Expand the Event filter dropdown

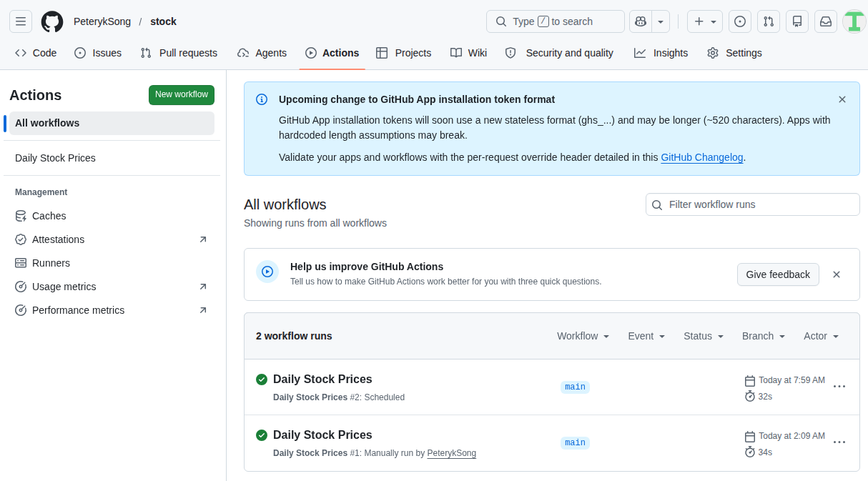647,336
